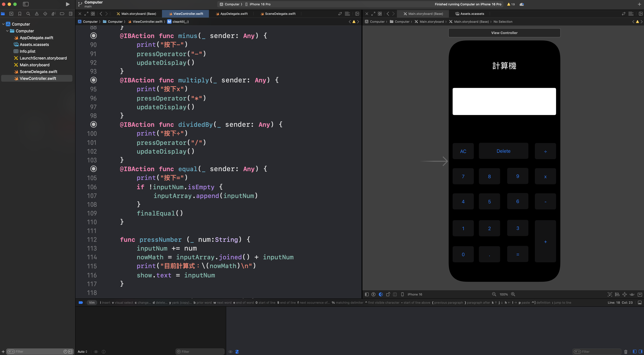Open the 100% zoom level menu
Viewport: 644px width, 355px height.
pos(503,295)
